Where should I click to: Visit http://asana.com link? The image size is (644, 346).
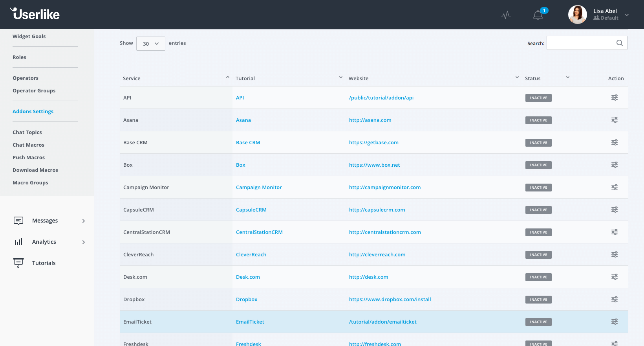[370, 120]
